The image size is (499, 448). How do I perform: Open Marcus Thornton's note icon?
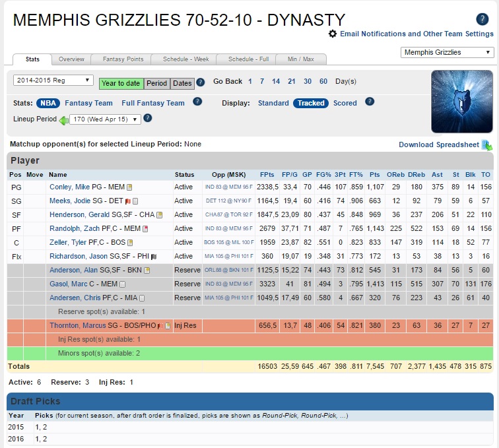click(x=168, y=326)
